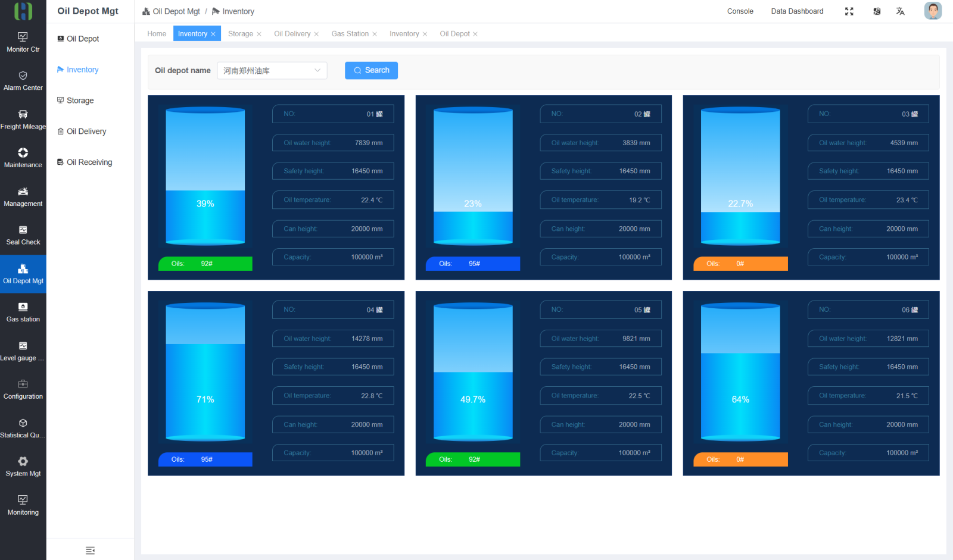Click tank 01 level gauge showing 39%

click(x=205, y=176)
